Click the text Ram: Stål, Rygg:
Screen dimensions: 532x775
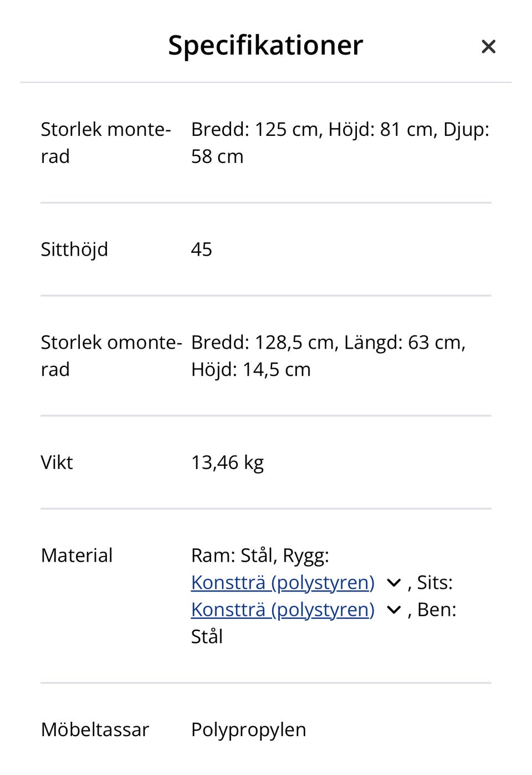point(260,555)
